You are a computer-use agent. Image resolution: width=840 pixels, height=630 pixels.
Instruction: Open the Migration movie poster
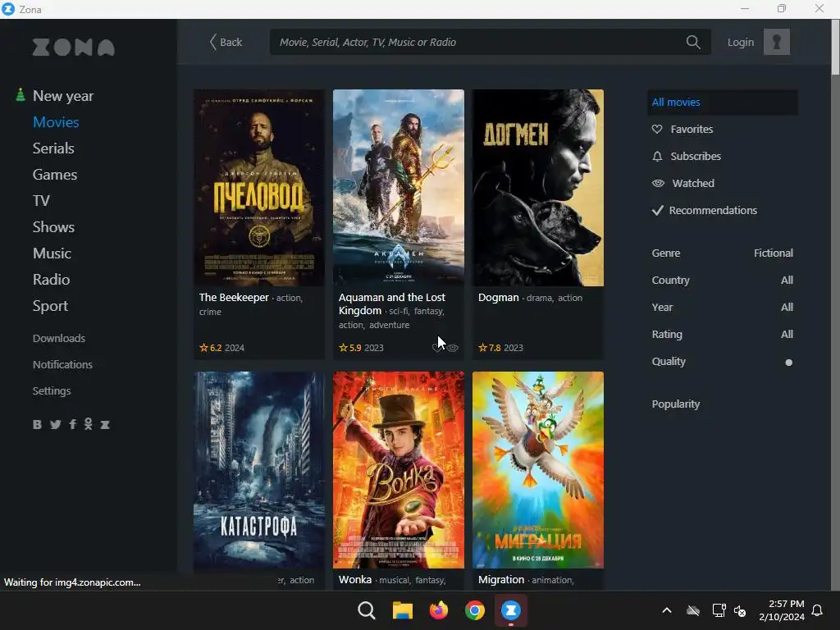(538, 470)
